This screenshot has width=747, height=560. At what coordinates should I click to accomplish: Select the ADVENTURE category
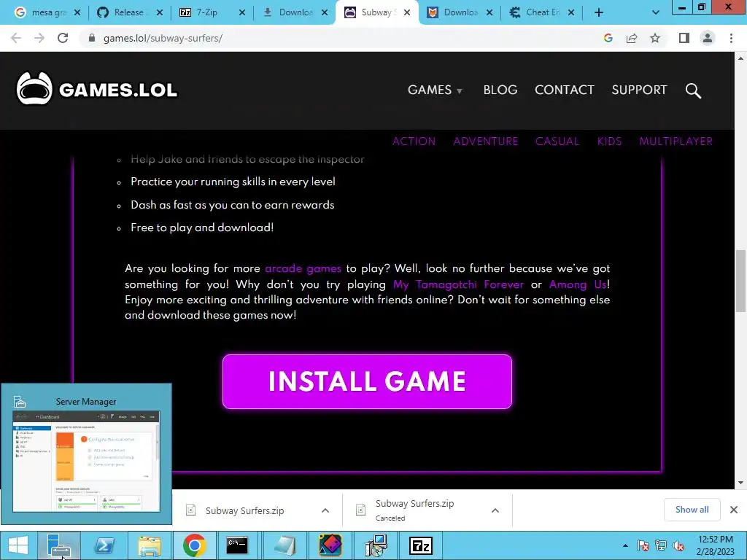pos(485,141)
